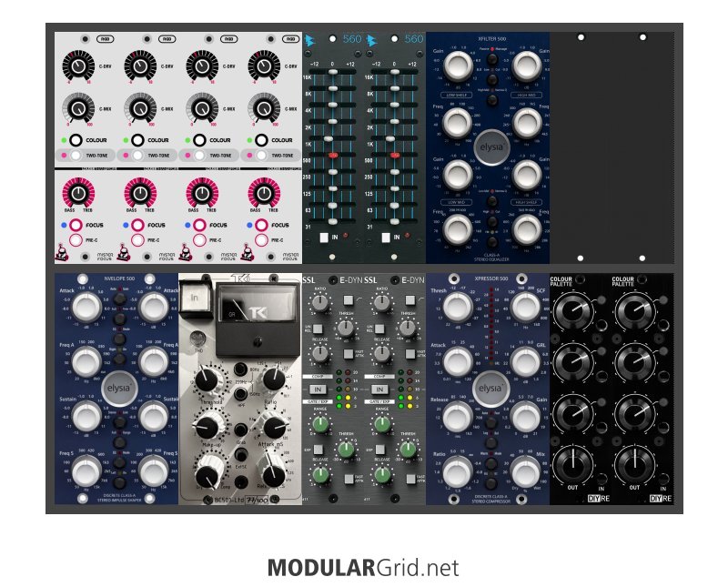Toggle the Warm Mode switch on XPRESSOR 500
The width and height of the screenshot is (728, 587).
click(491, 462)
